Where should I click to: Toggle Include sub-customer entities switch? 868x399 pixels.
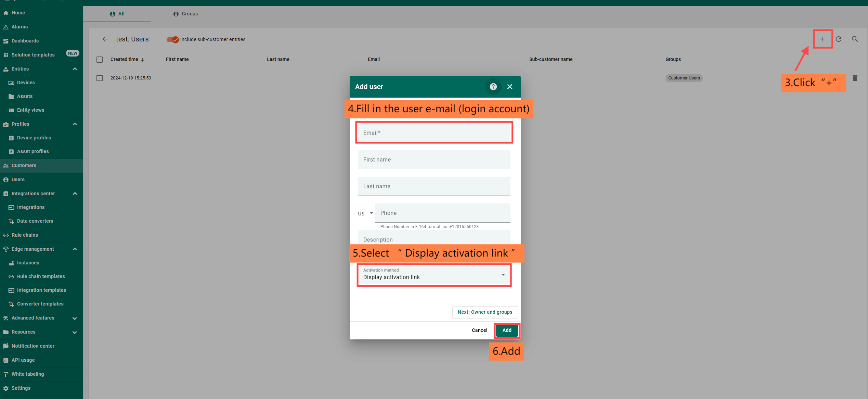click(x=173, y=39)
